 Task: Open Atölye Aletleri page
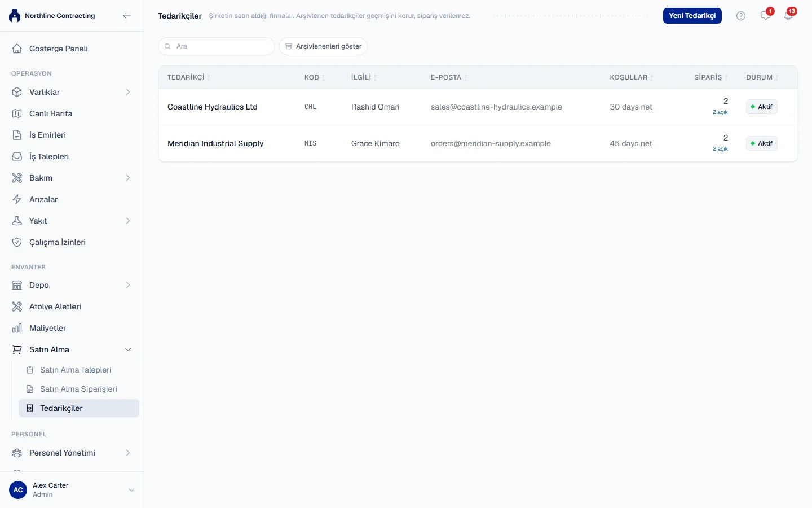pos(72,306)
